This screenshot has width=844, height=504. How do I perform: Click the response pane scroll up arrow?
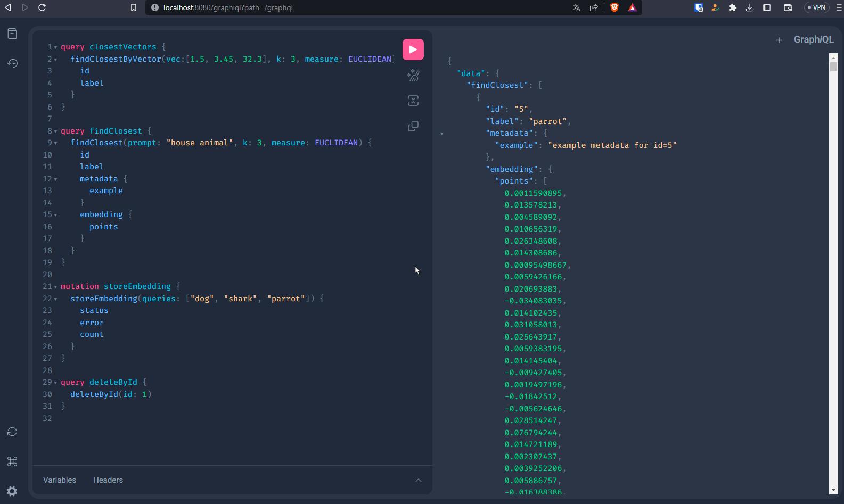click(833, 57)
